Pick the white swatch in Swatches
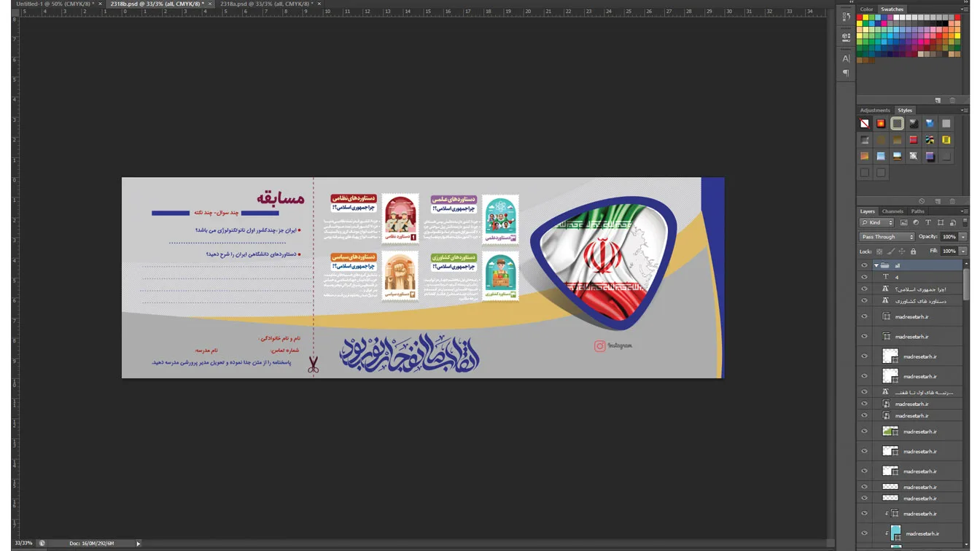 pyautogui.click(x=898, y=17)
